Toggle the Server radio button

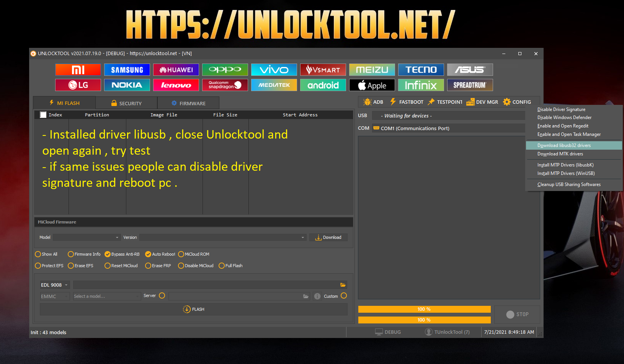162,295
